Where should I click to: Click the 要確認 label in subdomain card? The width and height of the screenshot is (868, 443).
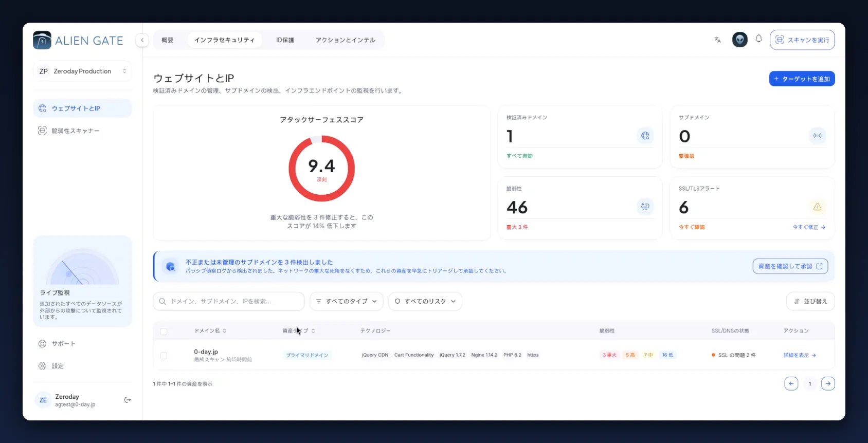pos(686,156)
